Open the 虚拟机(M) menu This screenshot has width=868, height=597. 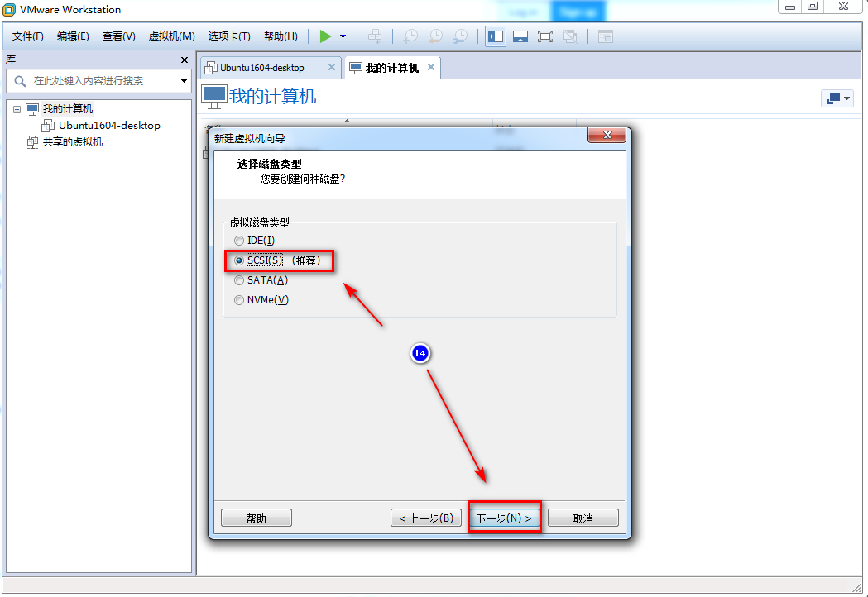point(171,36)
